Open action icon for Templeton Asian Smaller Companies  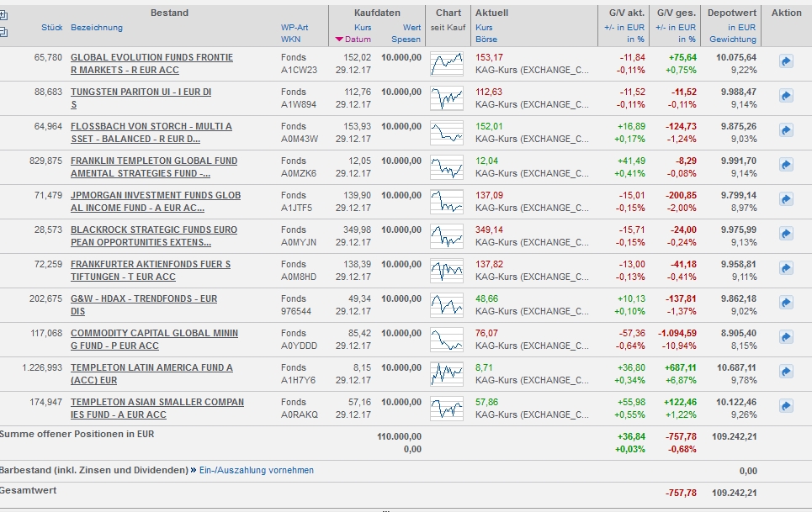point(786,406)
